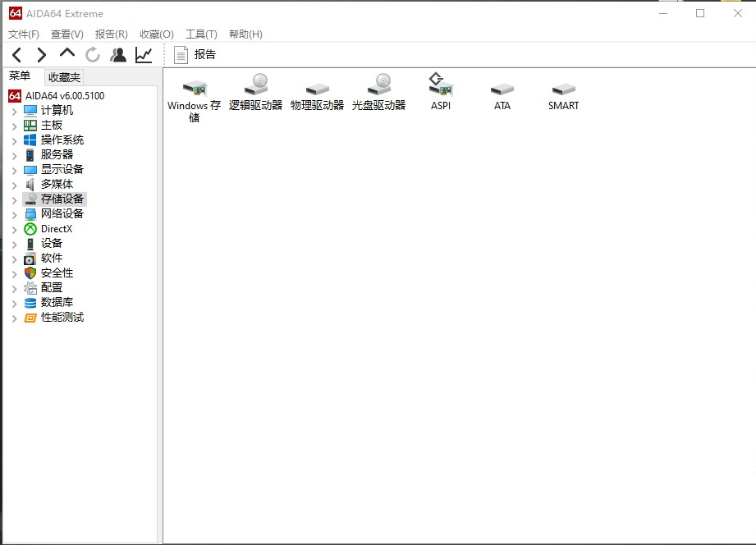Minimize the AIDA64 Extreme window
The height and width of the screenshot is (545, 756).
663,13
